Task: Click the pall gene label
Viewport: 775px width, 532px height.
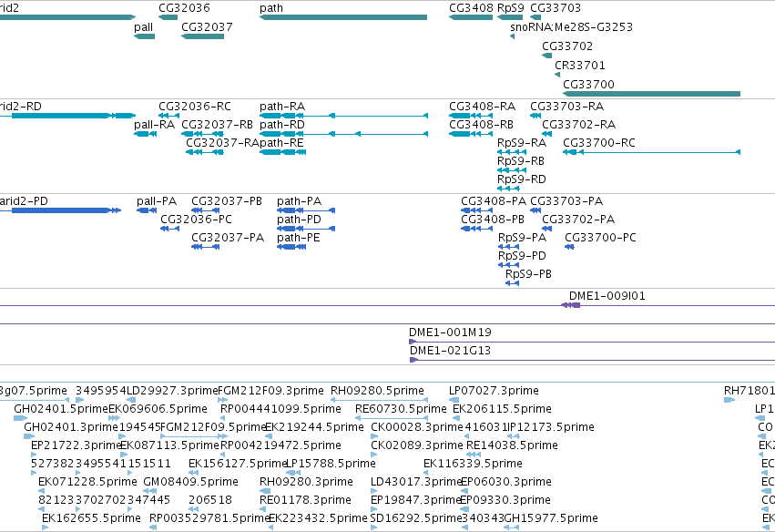Action: (143, 27)
